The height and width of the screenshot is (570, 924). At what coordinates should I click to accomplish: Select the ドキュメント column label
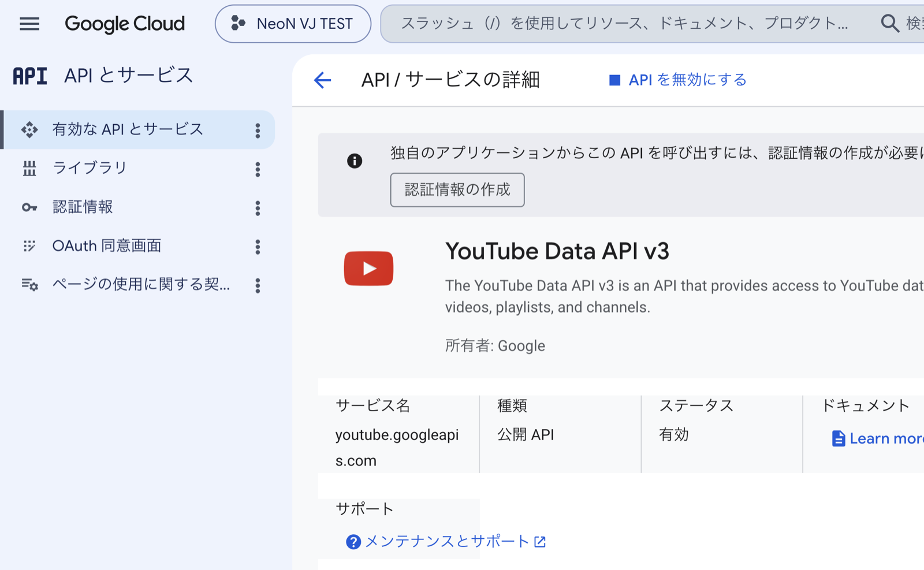coord(865,405)
